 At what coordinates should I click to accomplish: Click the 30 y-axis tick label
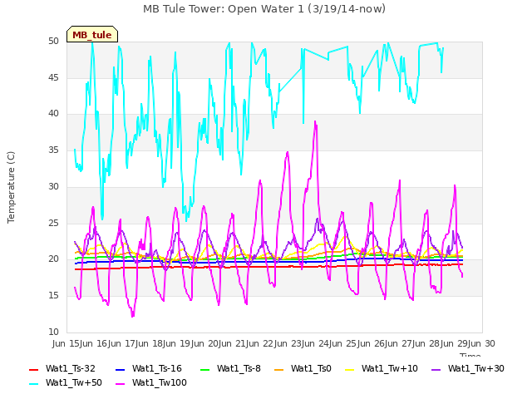coord(53,186)
